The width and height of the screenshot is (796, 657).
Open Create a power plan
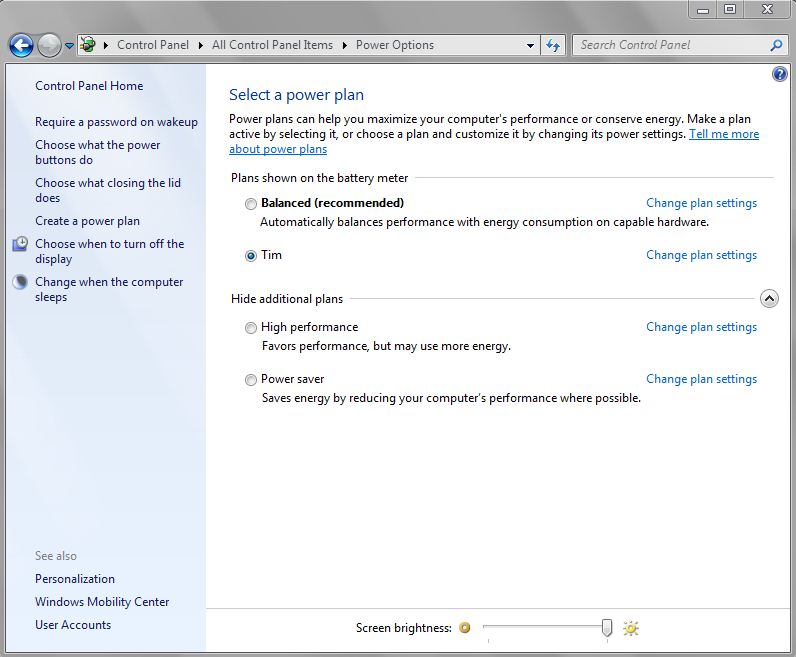point(87,221)
